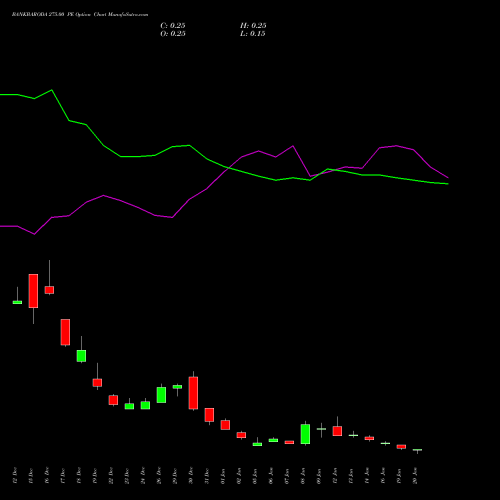500x500 pixels.
Task: Click the chart title text BANKBARODA PE Option
Action: 80,15
